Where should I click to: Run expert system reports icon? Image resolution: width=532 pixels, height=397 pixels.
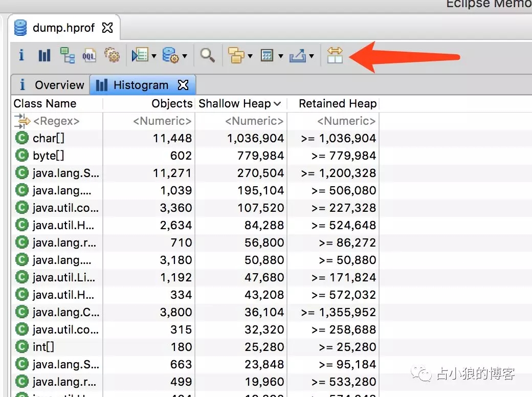(x=140, y=55)
